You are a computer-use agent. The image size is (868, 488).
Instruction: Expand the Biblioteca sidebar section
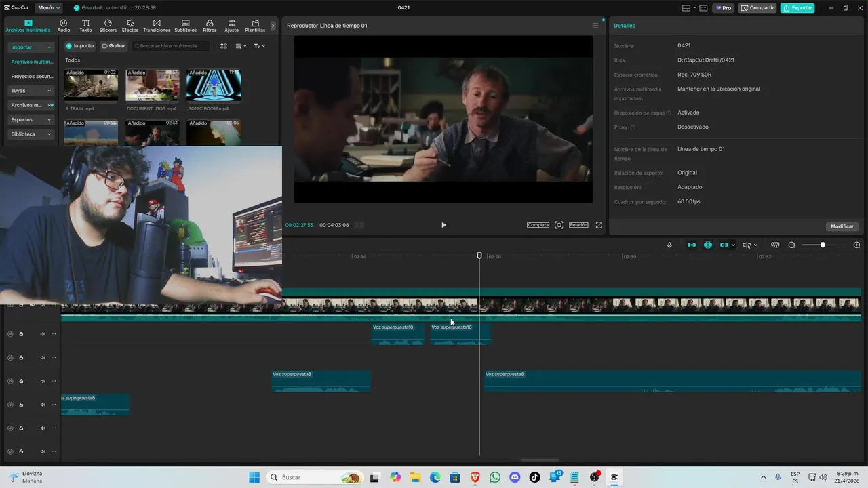click(31, 134)
